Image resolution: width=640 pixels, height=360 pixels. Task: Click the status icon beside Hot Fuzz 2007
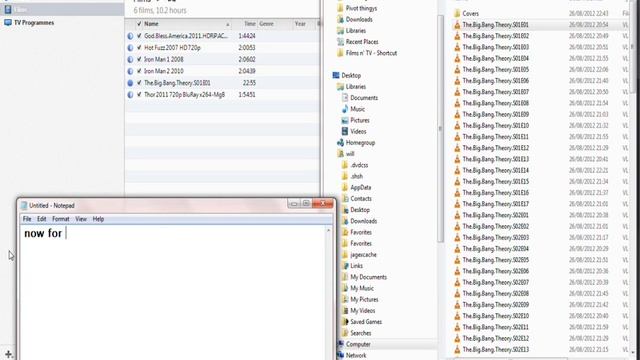tap(130, 48)
